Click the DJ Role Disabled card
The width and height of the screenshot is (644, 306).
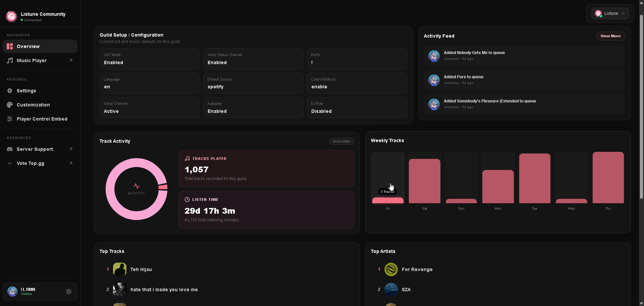point(357,108)
